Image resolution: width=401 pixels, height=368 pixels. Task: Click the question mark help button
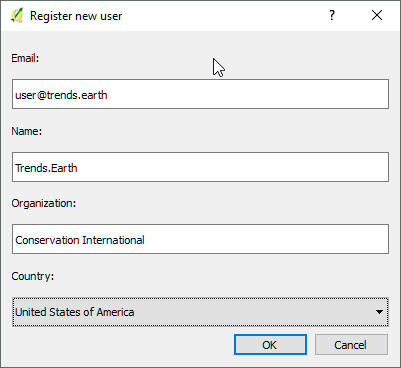(x=332, y=15)
